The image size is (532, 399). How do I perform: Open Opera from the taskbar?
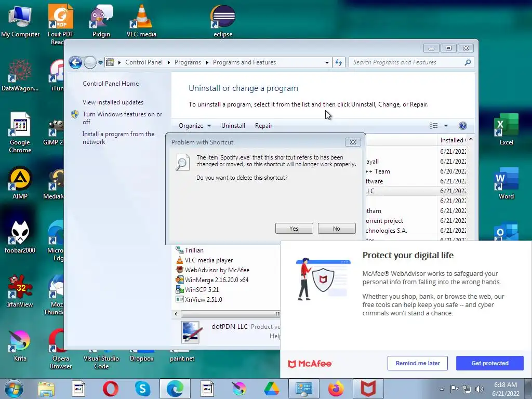click(110, 389)
